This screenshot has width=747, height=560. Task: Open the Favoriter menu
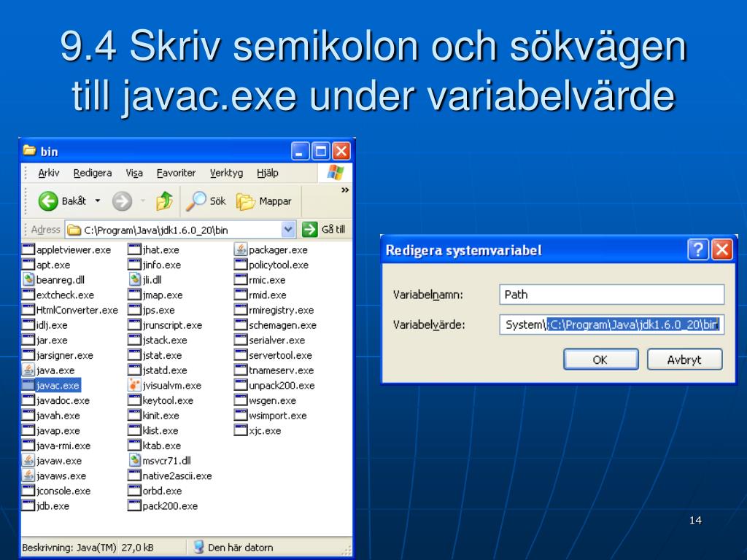177,173
